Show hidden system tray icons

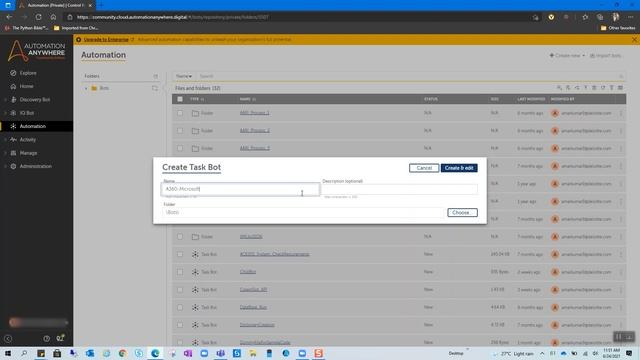click(542, 353)
